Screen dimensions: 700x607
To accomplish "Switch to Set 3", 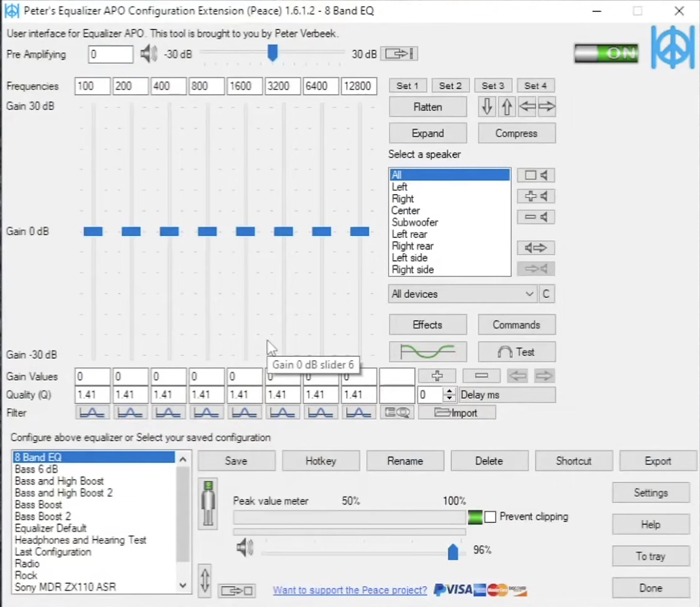I will click(493, 86).
